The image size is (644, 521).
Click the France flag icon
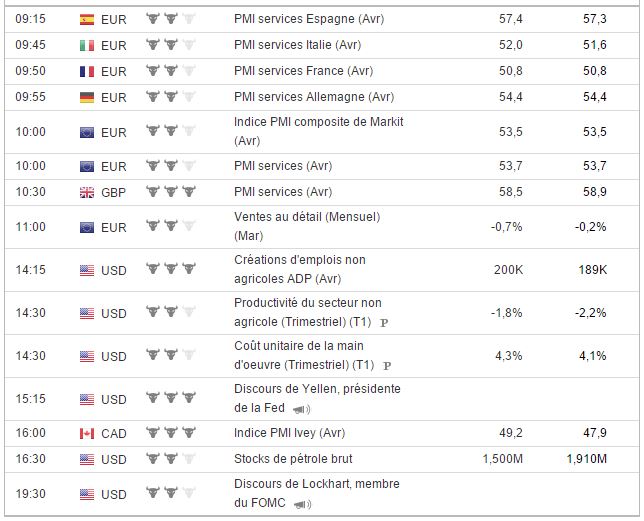pyautogui.click(x=86, y=71)
